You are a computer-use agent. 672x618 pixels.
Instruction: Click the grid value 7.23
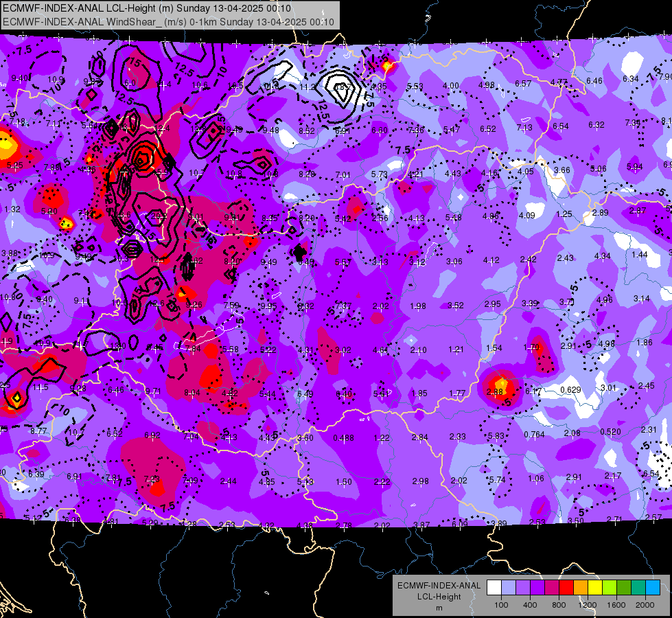(x=152, y=479)
